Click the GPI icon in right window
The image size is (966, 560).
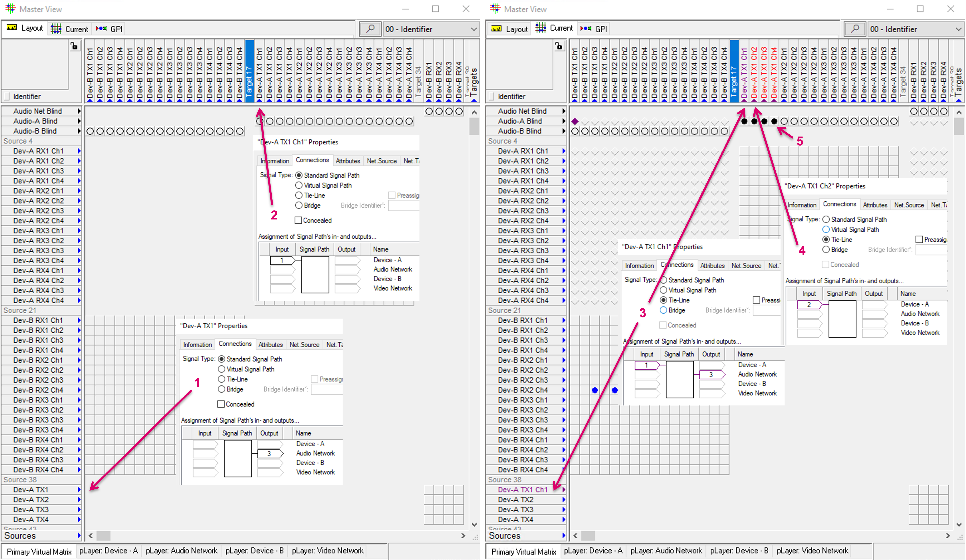[586, 29]
